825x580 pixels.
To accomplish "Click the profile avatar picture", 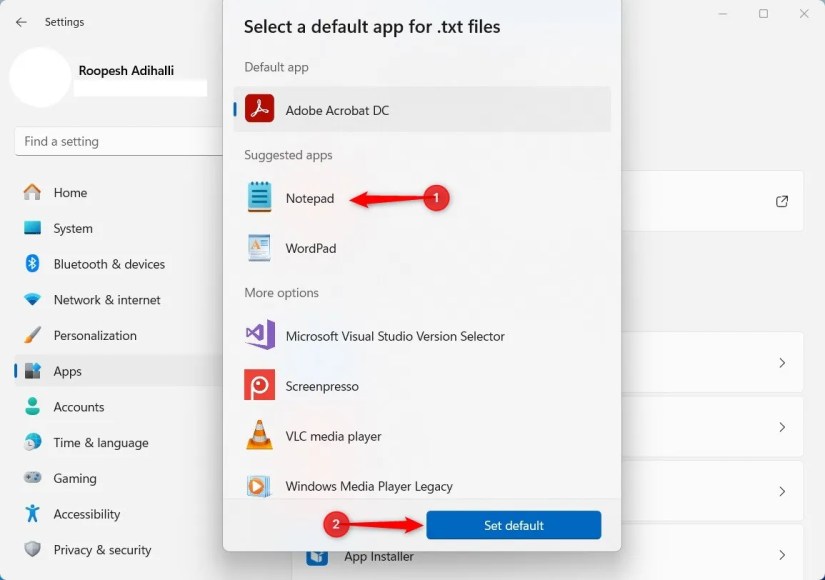I will (40, 77).
